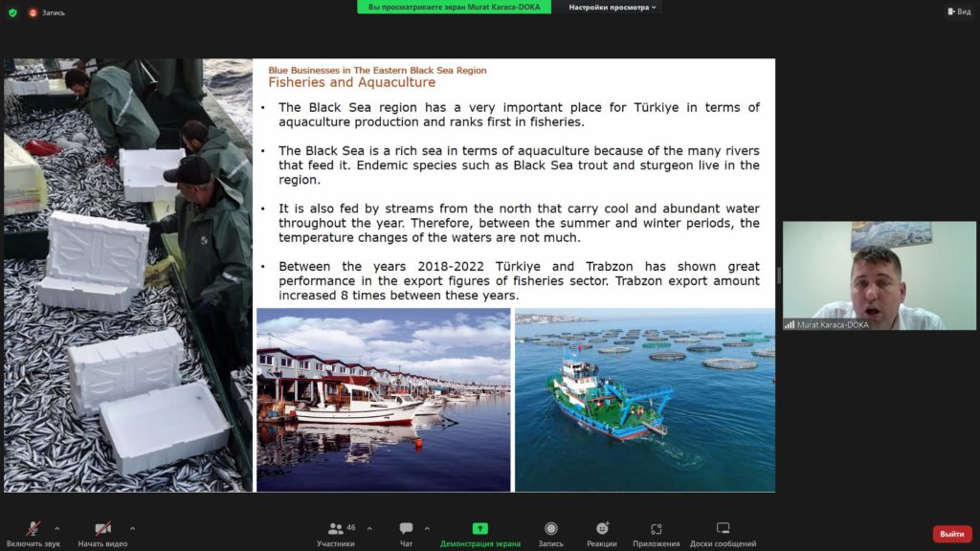
Task: Select Murat Karaca-DOKA video thumbnail
Action: tap(879, 276)
